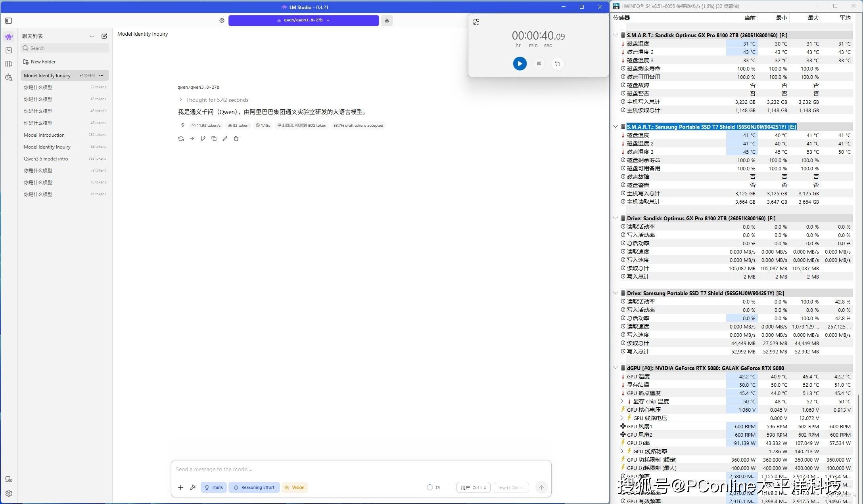Copy the assistant message with copy icon
863x504 pixels.
coord(214,139)
